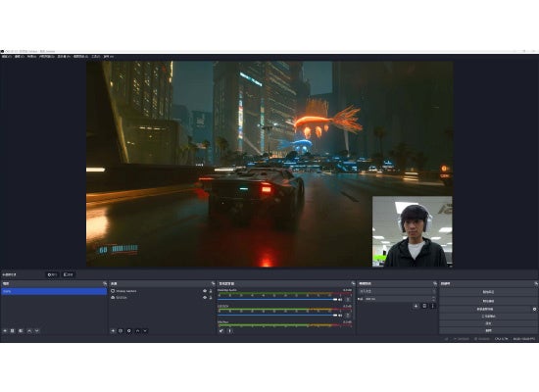
Task: Open the Tools menu
Action: point(96,57)
